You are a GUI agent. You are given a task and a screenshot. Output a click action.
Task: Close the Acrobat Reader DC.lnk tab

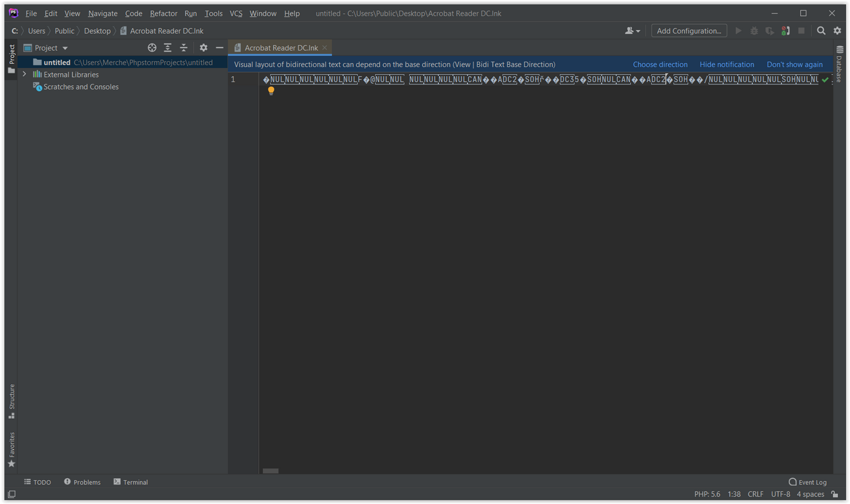click(x=325, y=48)
